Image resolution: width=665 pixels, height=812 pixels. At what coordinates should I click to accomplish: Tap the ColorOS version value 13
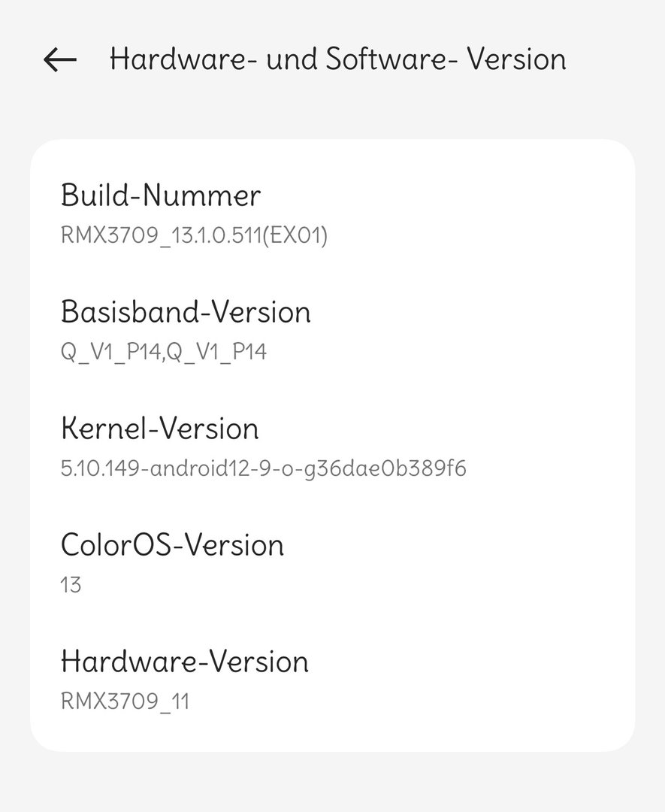click(71, 585)
